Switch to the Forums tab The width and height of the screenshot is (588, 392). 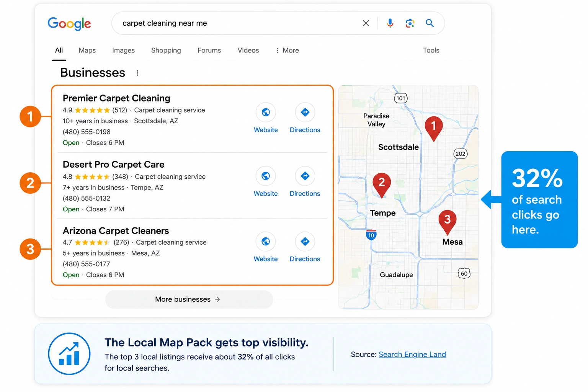tap(209, 51)
